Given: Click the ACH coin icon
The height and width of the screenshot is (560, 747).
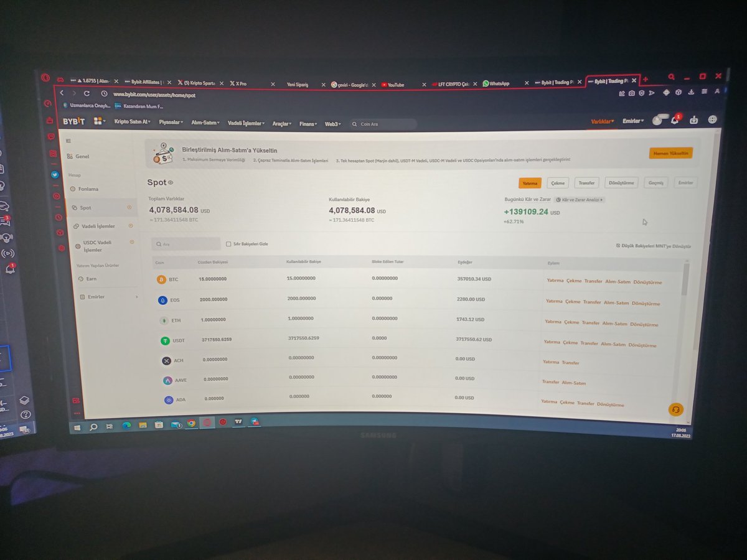Looking at the screenshot, I should pyautogui.click(x=166, y=360).
